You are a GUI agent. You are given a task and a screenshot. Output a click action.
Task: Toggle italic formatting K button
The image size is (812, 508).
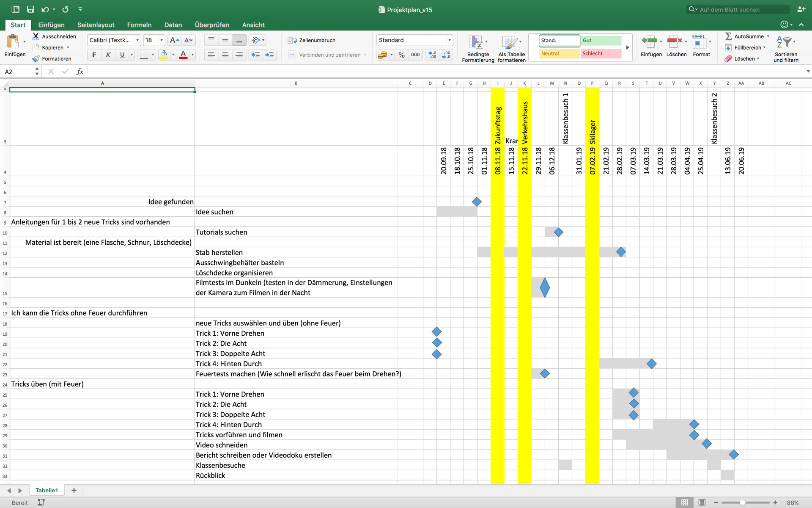108,55
